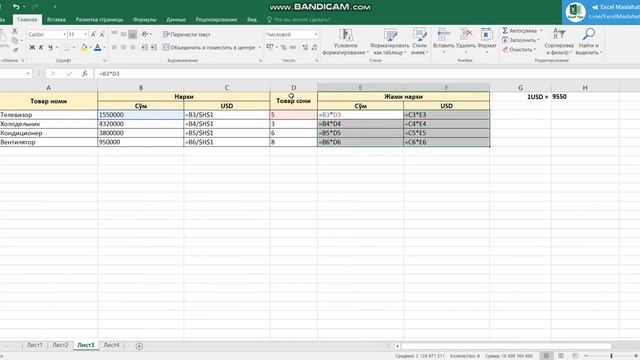This screenshot has width=640, height=360.
Task: Apply the font color A swatch
Action: (98, 48)
